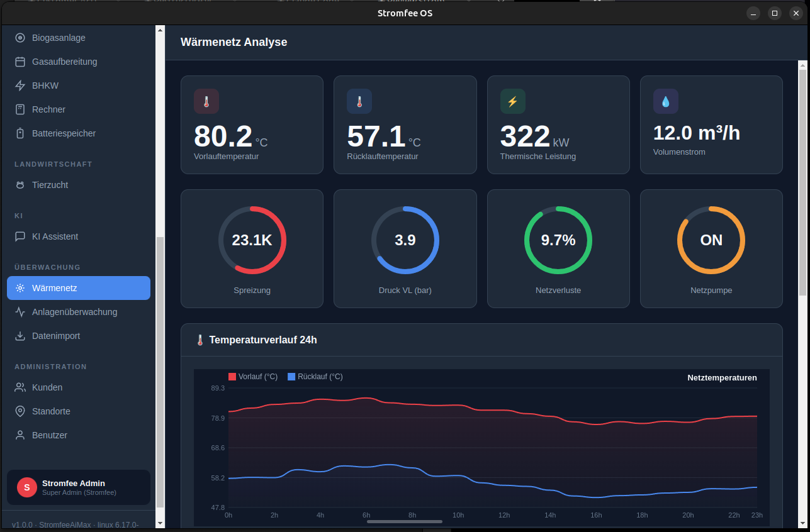Click the Datenimport download icon
This screenshot has width=810, height=532.
pos(20,336)
